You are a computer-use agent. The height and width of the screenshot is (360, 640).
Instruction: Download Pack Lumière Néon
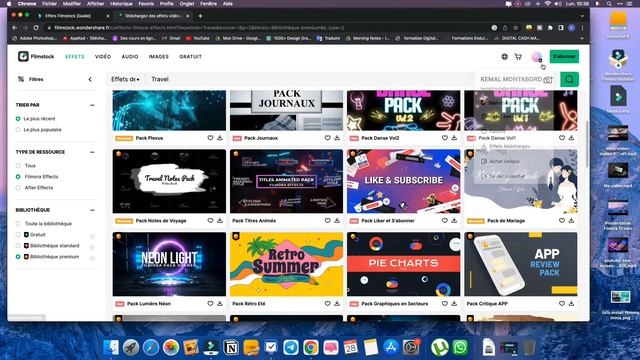click(220, 304)
